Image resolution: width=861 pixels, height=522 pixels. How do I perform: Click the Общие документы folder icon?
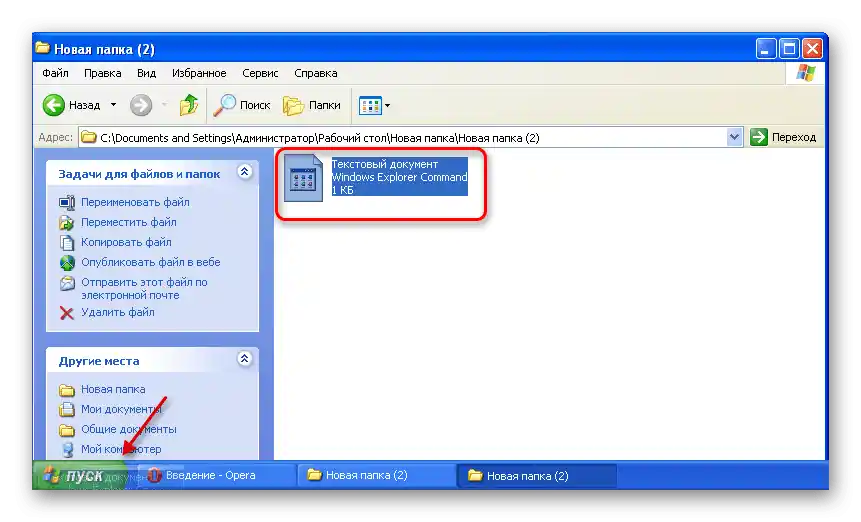tap(67, 430)
